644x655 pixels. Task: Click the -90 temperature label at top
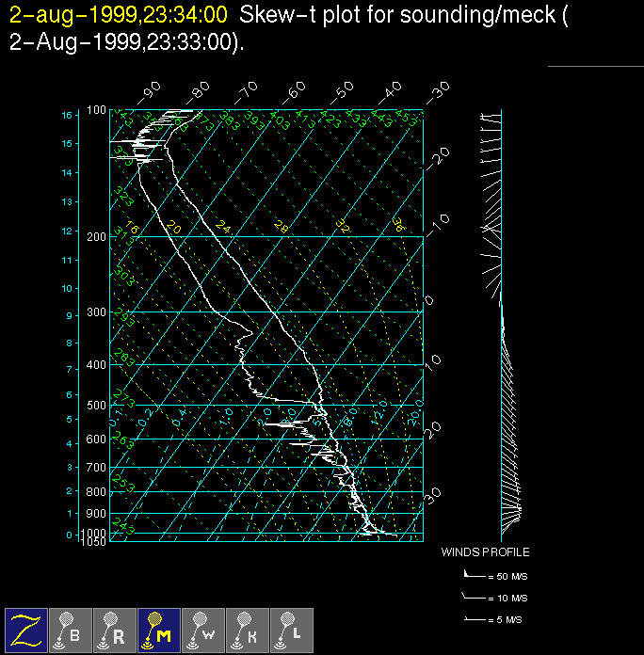pyautogui.click(x=151, y=91)
